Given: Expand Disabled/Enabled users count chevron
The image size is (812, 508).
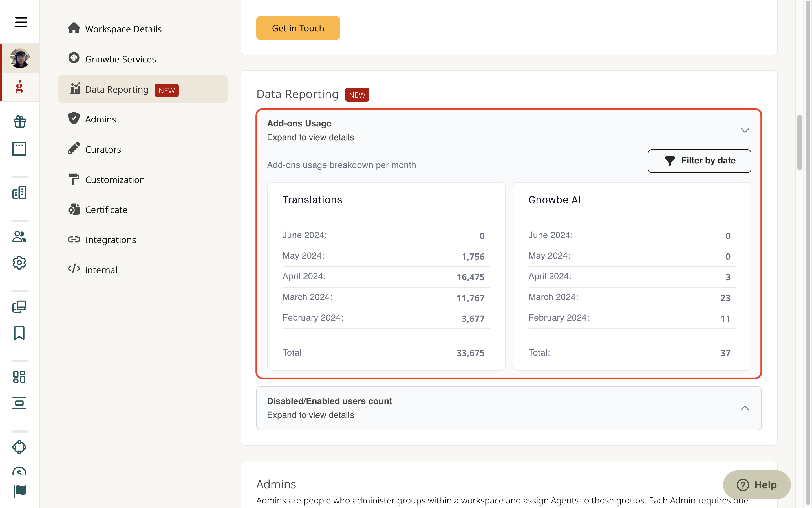Looking at the screenshot, I should [x=745, y=408].
